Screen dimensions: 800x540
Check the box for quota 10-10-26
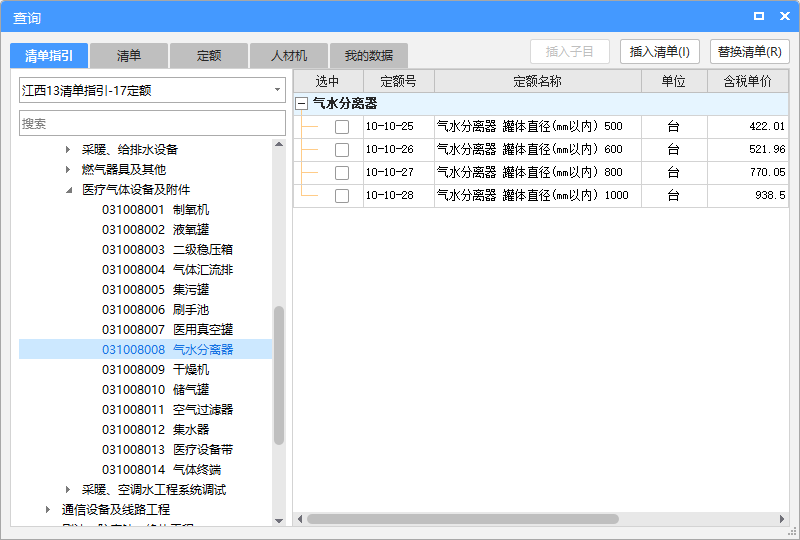coord(342,150)
